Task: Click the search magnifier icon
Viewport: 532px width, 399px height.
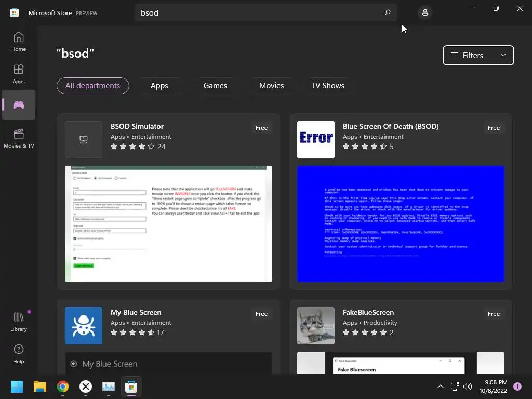Action: [388, 12]
